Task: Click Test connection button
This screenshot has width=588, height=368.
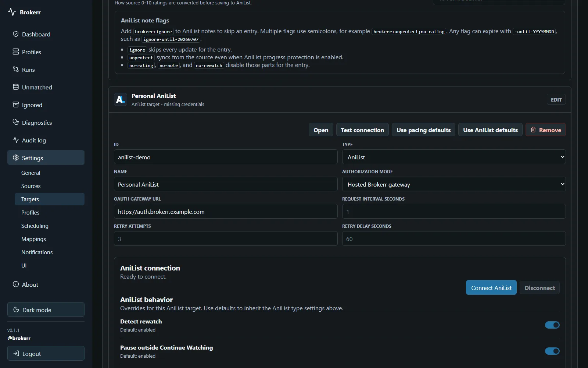Action: 362,130
